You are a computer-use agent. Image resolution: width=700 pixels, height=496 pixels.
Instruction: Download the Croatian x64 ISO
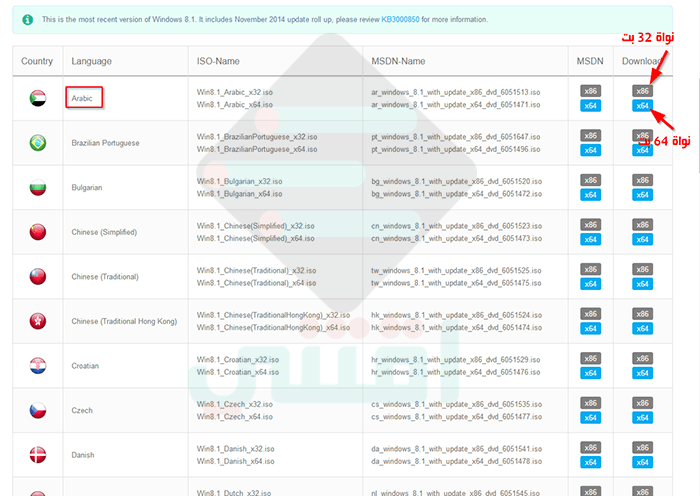pos(642,373)
